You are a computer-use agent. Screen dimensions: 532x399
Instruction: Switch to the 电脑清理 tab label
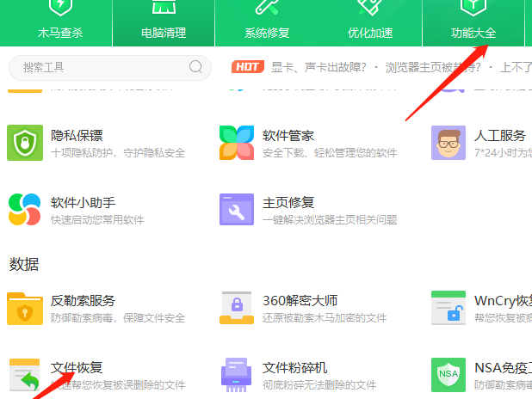click(164, 33)
